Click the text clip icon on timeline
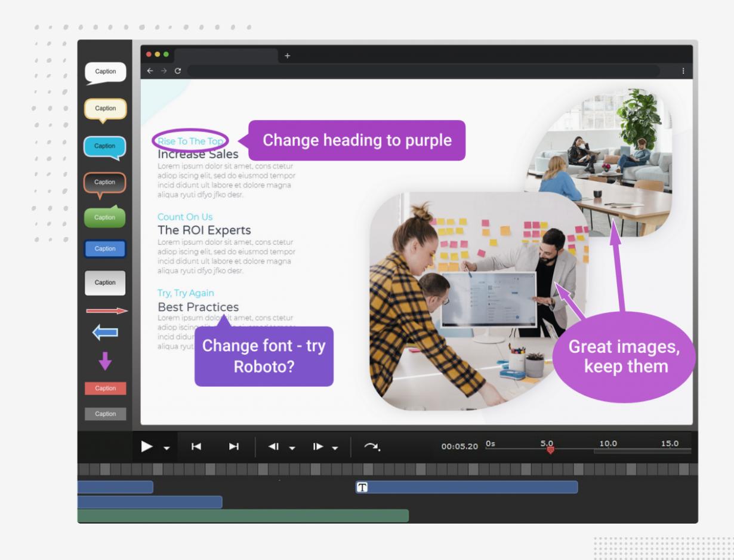734x560 pixels. point(362,487)
